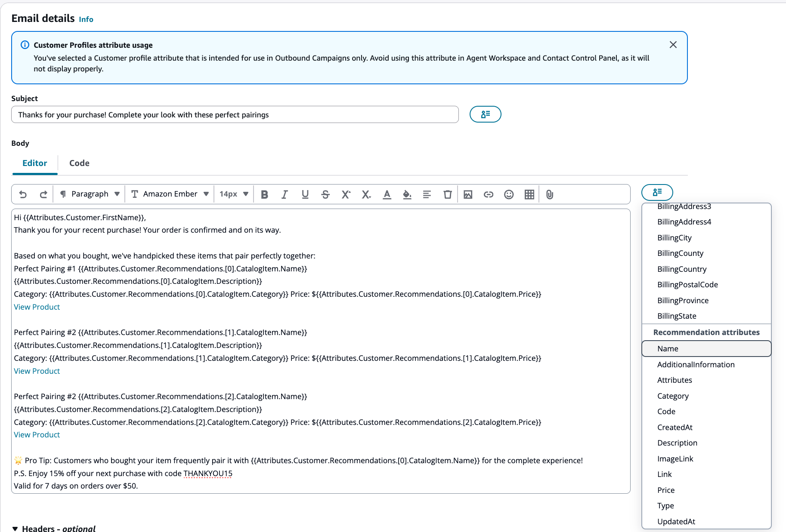Image resolution: width=786 pixels, height=532 pixels.
Task: Open the attribute picker beside Subject field
Action: tap(485, 114)
